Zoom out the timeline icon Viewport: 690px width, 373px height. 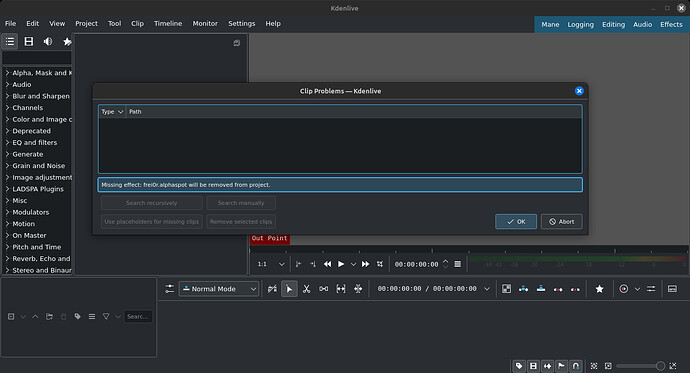pyautogui.click(x=608, y=366)
